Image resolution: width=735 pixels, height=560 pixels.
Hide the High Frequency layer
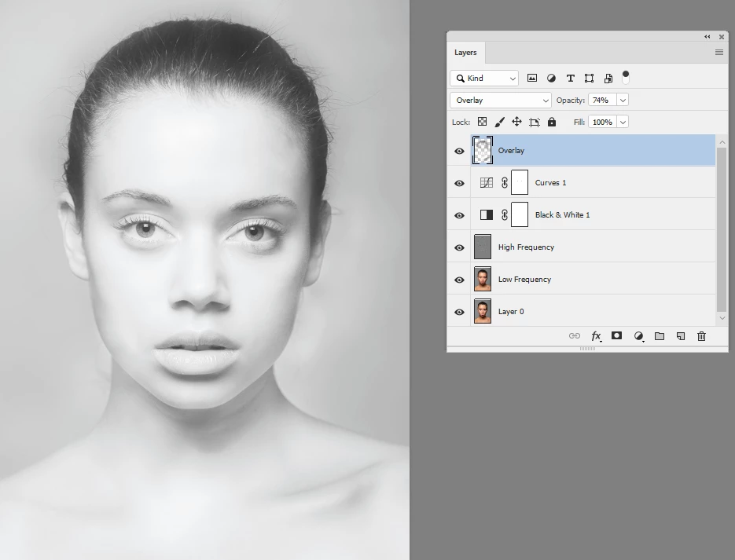pos(459,247)
